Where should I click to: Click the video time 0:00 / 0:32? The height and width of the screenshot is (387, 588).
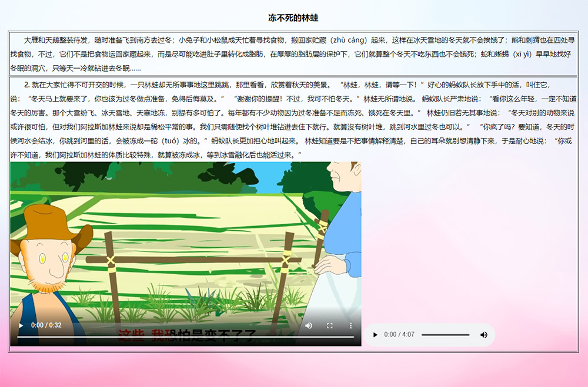[x=46, y=325]
